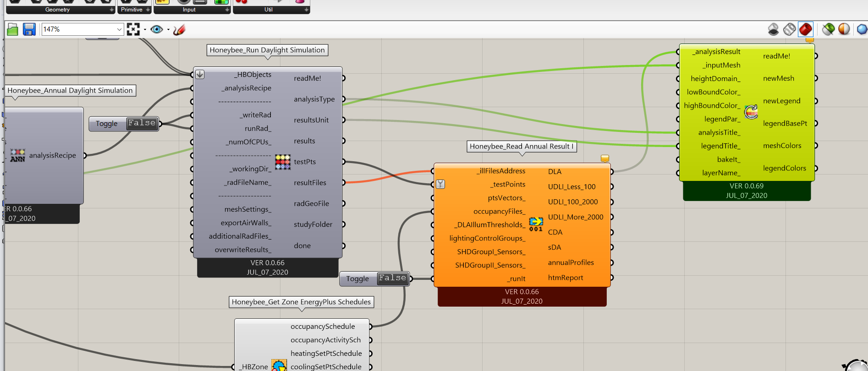Click the zoom extents icon
868x371 pixels.
(x=133, y=29)
